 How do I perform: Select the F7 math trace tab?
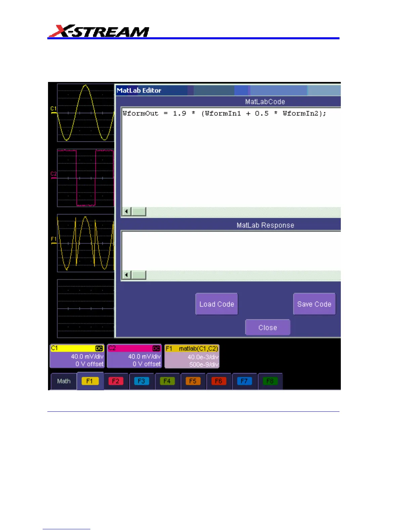click(x=244, y=381)
